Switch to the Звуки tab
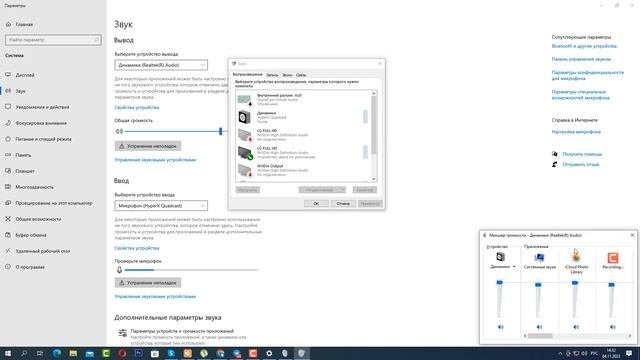This screenshot has width=640, height=360. coord(287,75)
